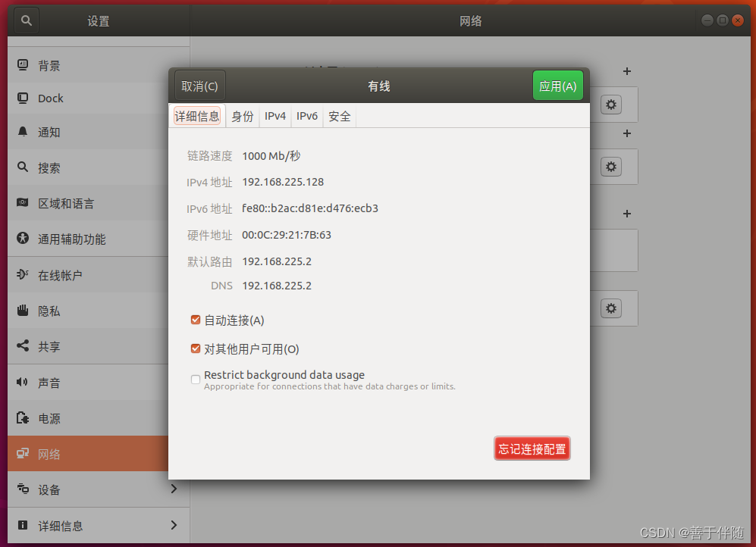The width and height of the screenshot is (756, 547).
Task: Close the Settings window
Action: point(738,20)
